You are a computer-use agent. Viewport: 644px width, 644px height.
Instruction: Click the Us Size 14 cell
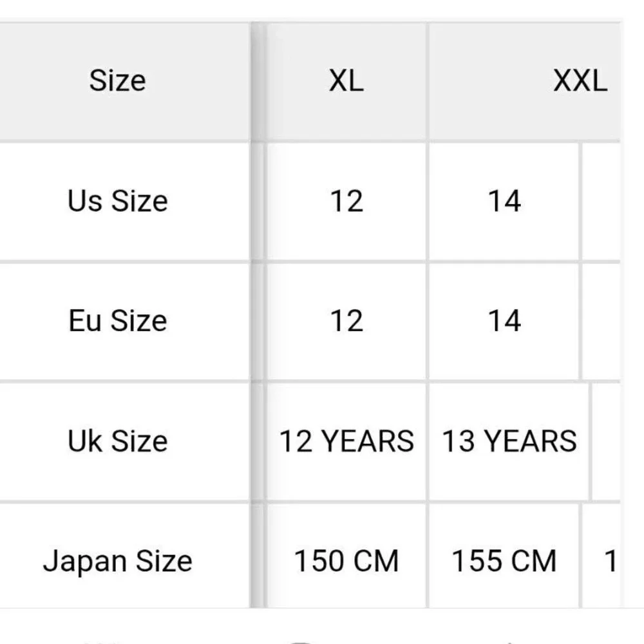click(504, 201)
